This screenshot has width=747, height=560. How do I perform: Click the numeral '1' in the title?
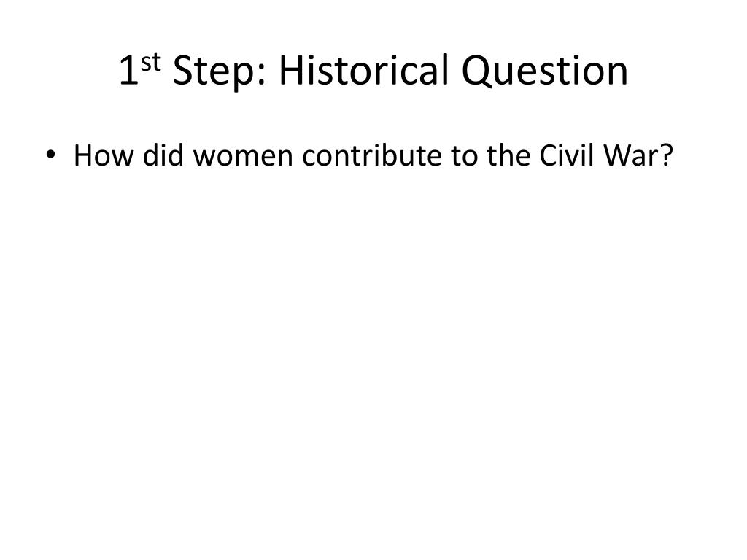(x=128, y=71)
